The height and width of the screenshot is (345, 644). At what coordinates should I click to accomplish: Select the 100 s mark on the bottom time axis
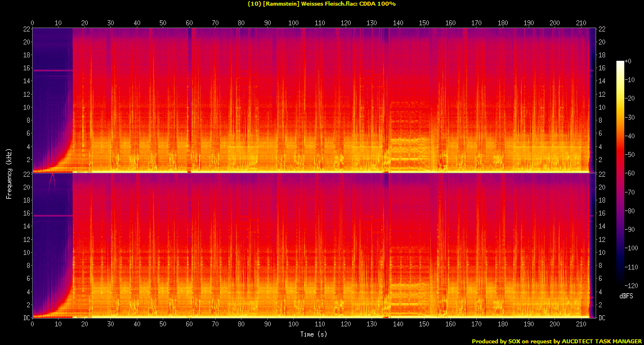(293, 325)
